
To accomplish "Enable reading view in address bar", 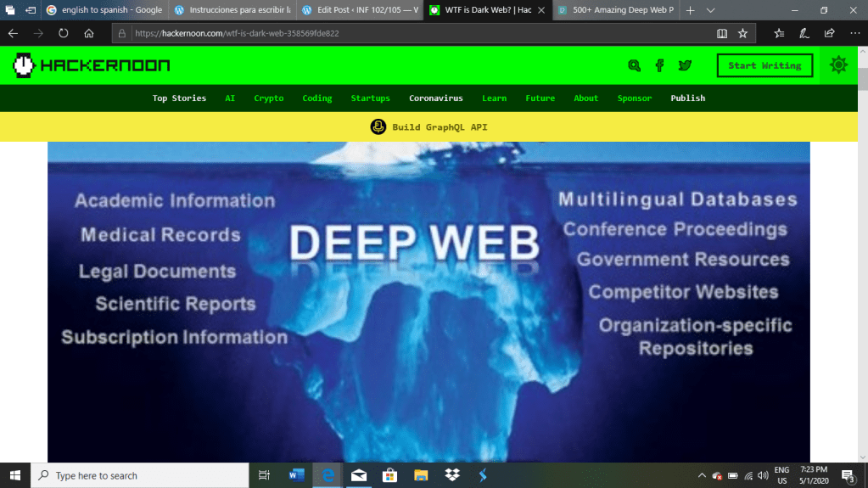I will [x=722, y=34].
